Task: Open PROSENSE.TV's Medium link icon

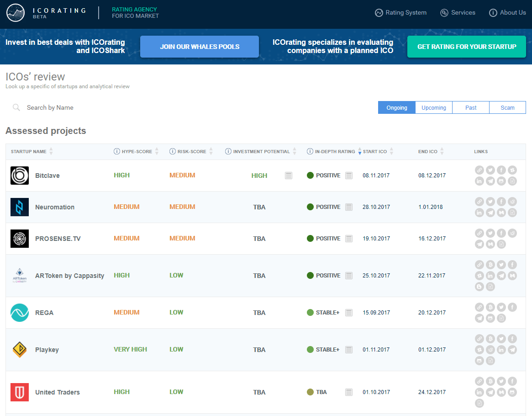Action: (490, 244)
